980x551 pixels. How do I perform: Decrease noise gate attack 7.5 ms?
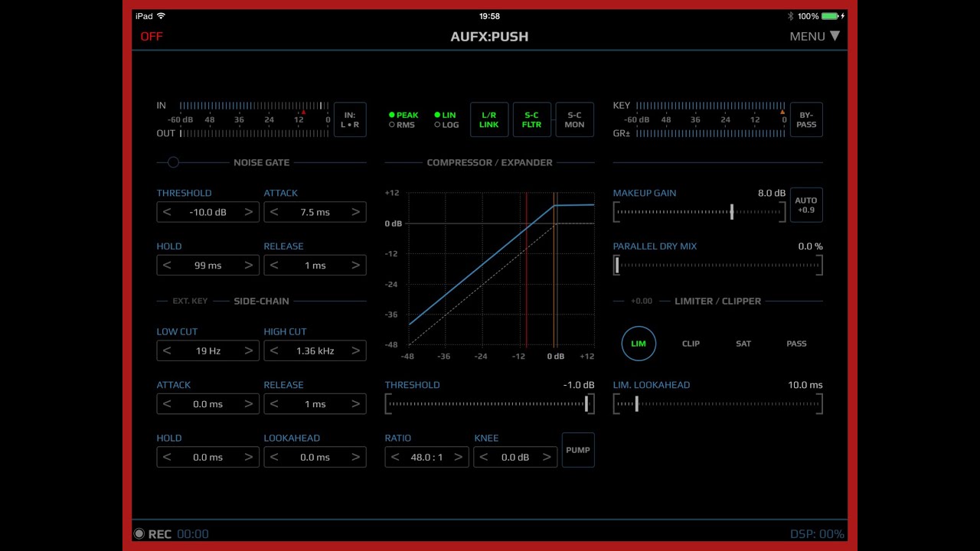click(x=274, y=212)
